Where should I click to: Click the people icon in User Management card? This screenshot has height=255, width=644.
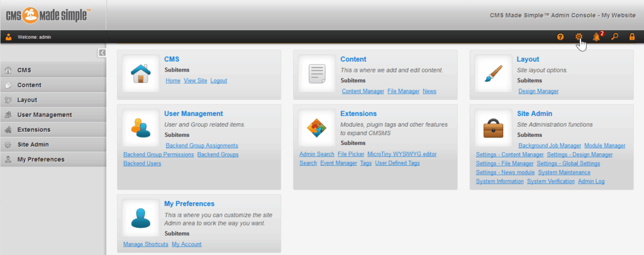tap(141, 127)
